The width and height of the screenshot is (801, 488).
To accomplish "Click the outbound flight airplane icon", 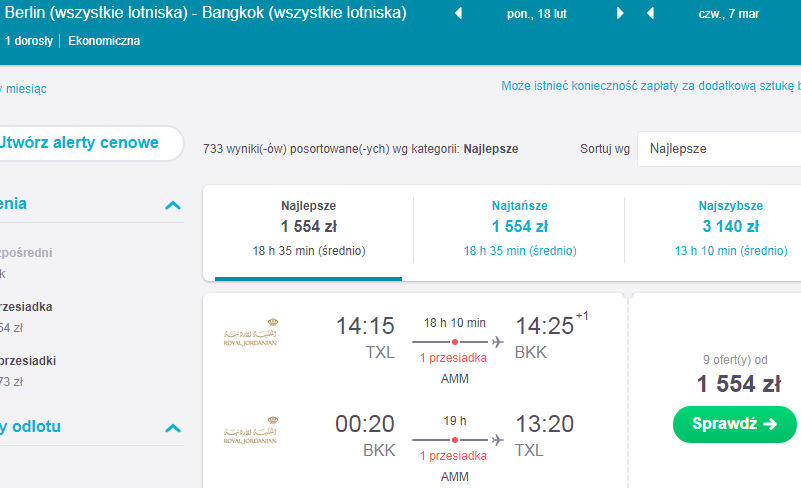I will [x=498, y=342].
